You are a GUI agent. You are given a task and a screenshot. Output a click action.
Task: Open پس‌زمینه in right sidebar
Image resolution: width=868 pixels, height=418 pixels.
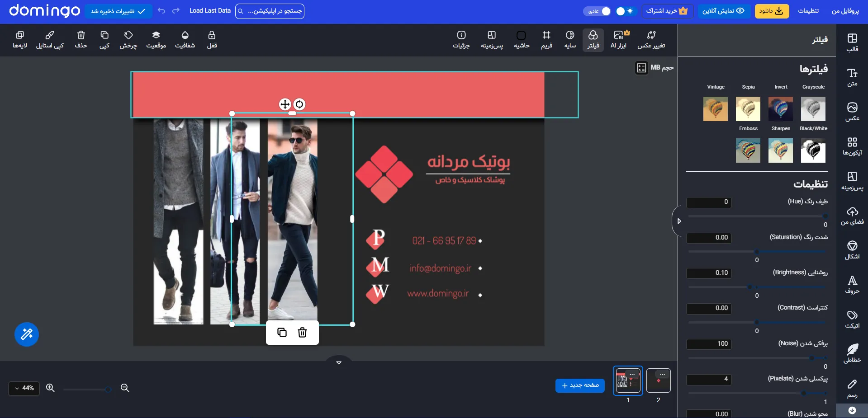(x=852, y=181)
